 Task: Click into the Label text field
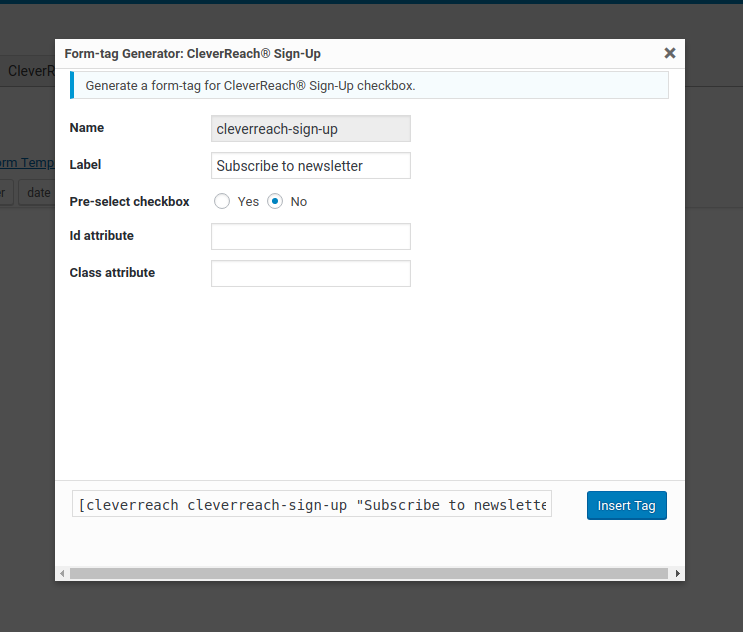[x=310, y=166]
